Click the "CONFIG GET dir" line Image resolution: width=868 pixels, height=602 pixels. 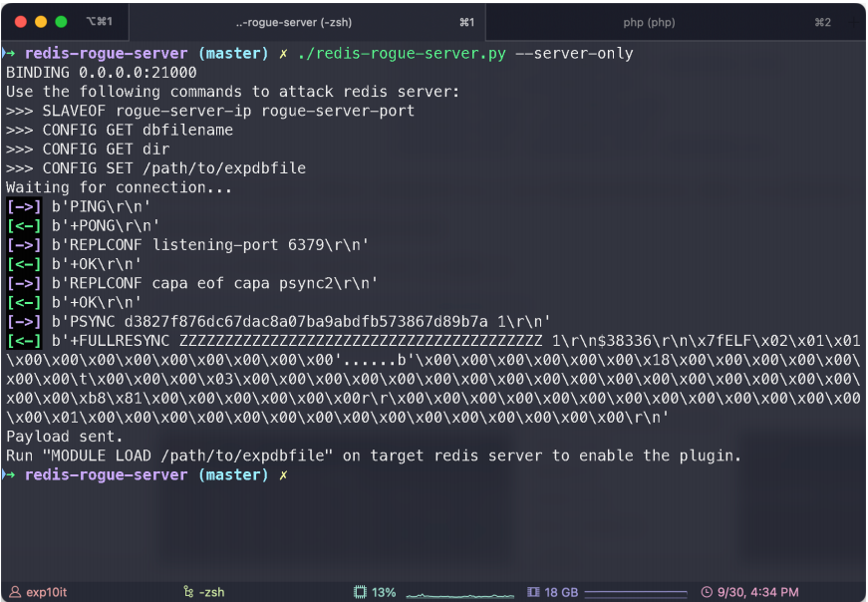pyautogui.click(x=88, y=150)
